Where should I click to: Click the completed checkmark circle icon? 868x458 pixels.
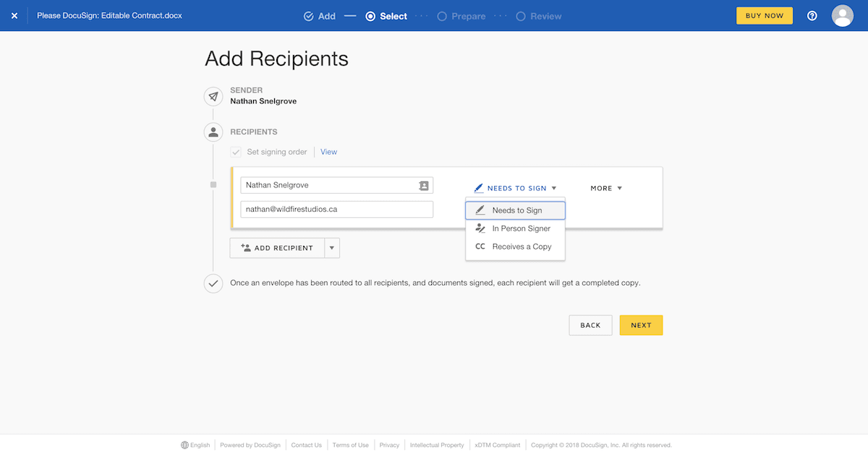[213, 284]
